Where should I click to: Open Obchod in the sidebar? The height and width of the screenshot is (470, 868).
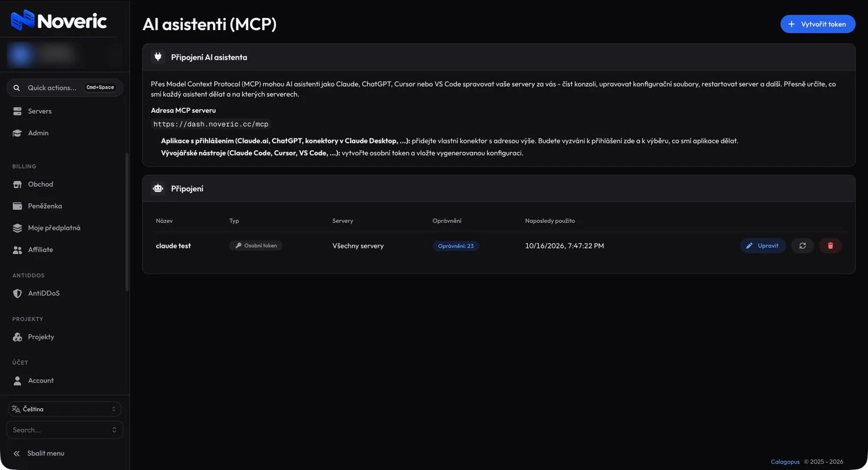pyautogui.click(x=65, y=184)
